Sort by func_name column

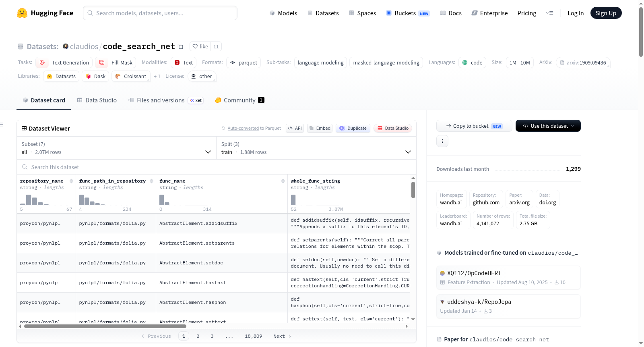283,181
